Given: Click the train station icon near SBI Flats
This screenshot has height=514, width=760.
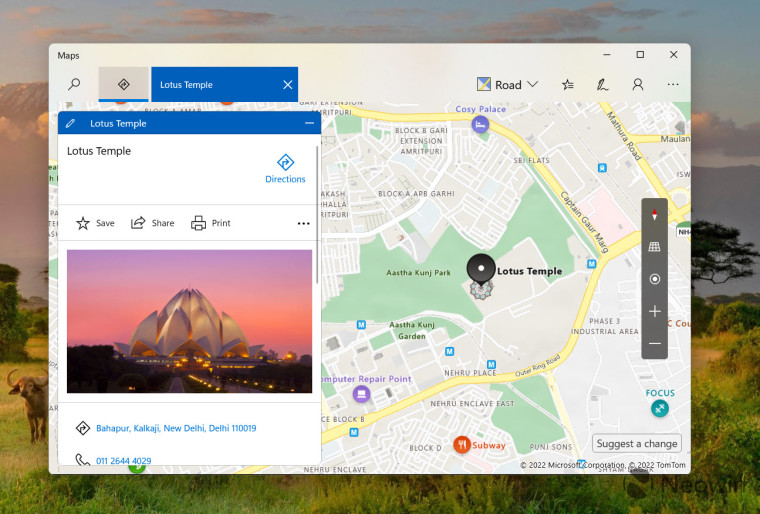Looking at the screenshot, I should click(x=602, y=168).
